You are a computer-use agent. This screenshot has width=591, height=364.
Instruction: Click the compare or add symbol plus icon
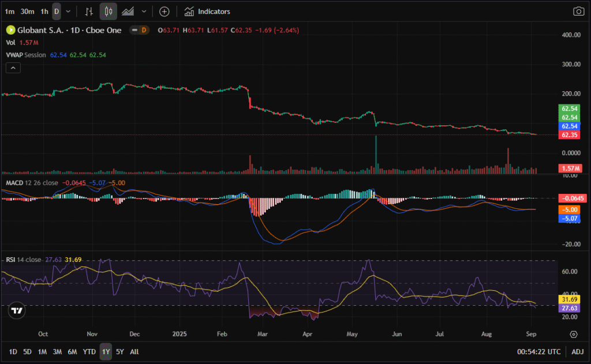coord(164,12)
